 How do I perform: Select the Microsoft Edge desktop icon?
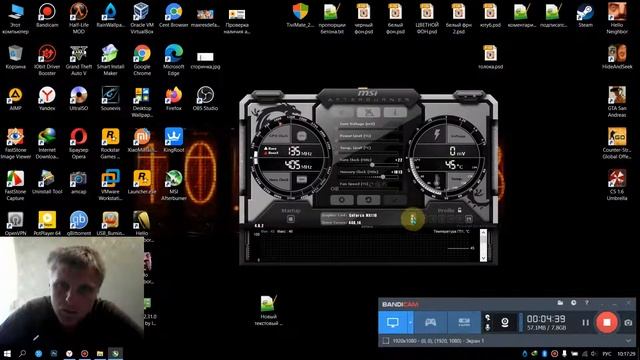(173, 60)
